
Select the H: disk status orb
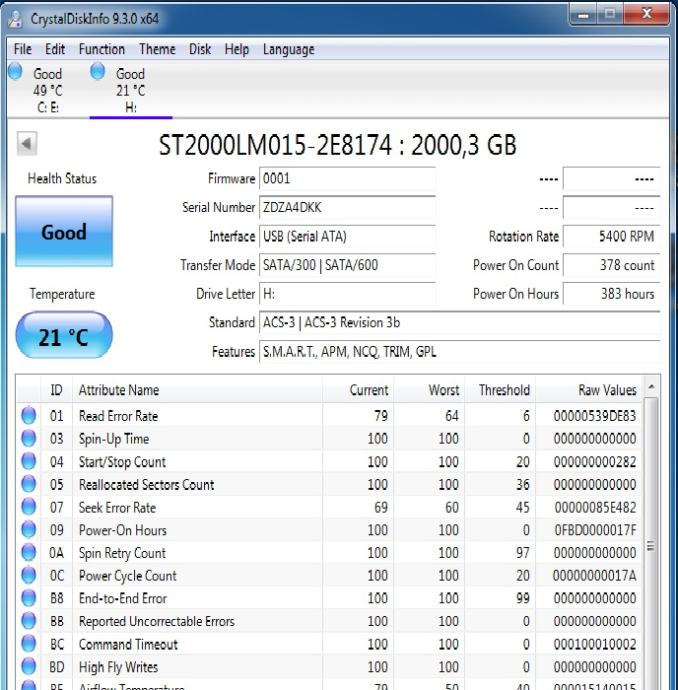click(98, 71)
